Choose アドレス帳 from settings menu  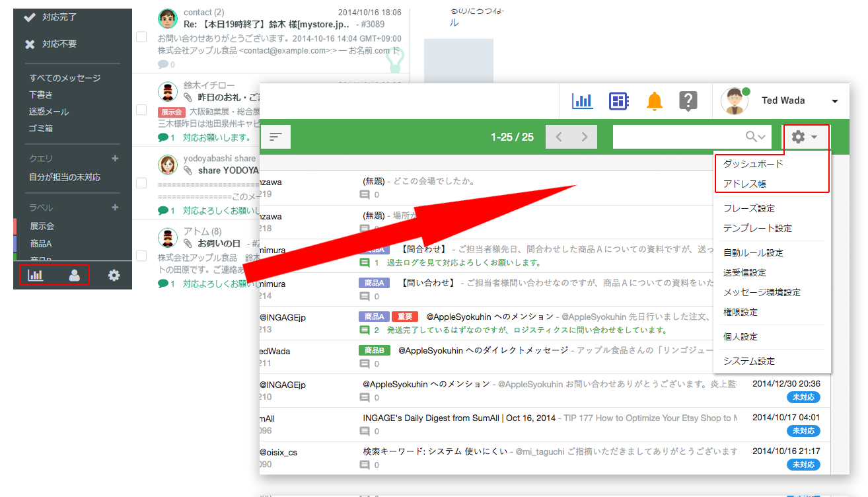pos(744,184)
